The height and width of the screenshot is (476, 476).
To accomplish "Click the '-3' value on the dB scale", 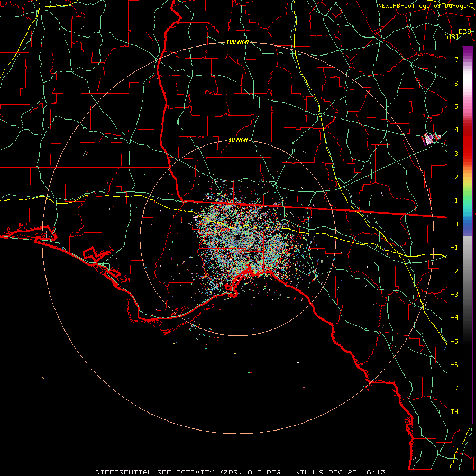I will tap(454, 295).
